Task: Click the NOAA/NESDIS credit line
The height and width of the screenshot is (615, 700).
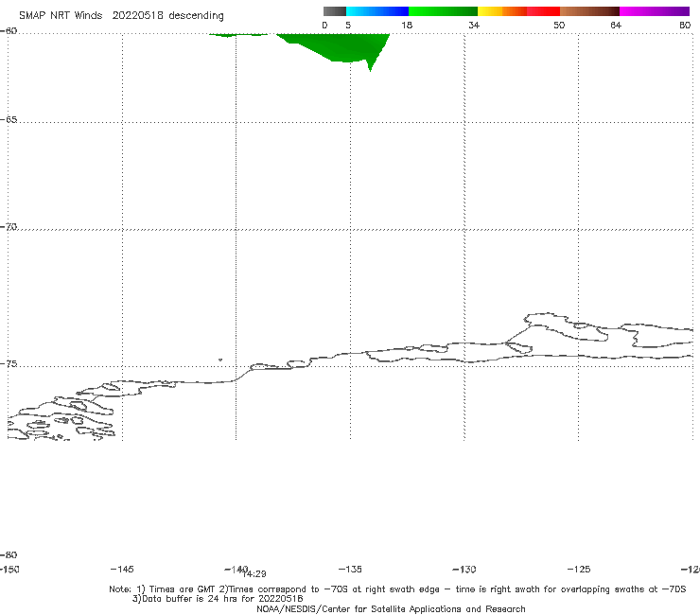Action: (x=391, y=608)
